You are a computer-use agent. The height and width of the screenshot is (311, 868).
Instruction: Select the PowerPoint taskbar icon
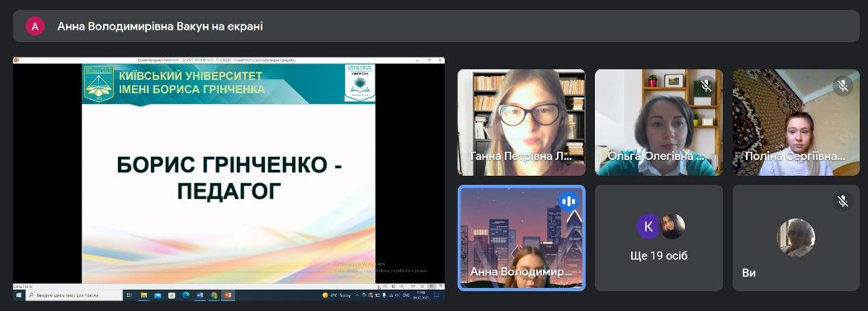[x=228, y=295]
